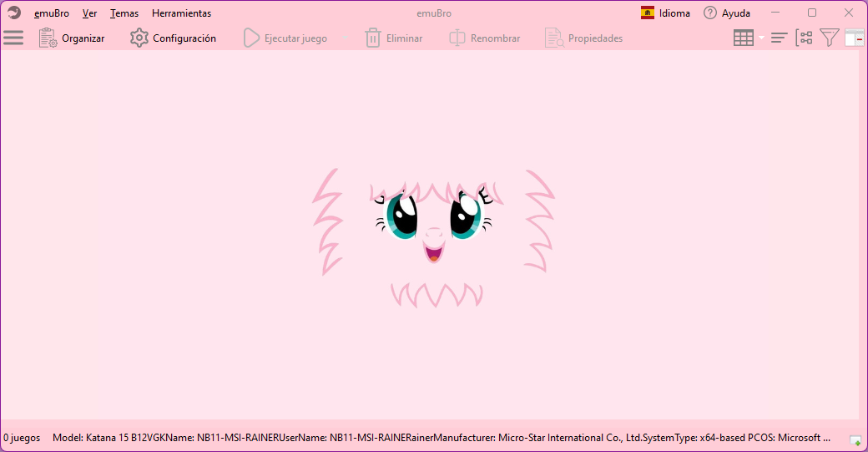Screen dimensions: 868x452
Task: Open the Temas menu
Action: point(124,13)
